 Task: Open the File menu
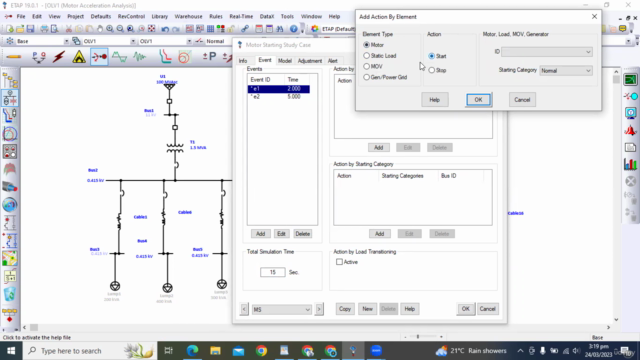[21, 16]
